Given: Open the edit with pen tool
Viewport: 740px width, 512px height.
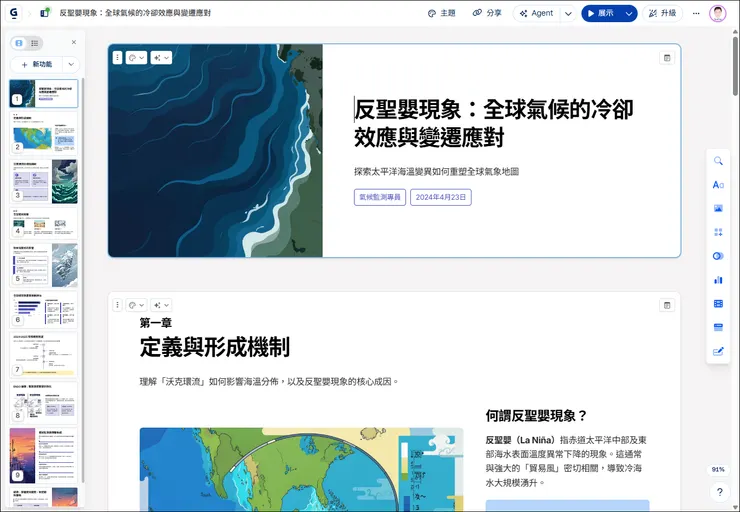Looking at the screenshot, I should coord(718,351).
